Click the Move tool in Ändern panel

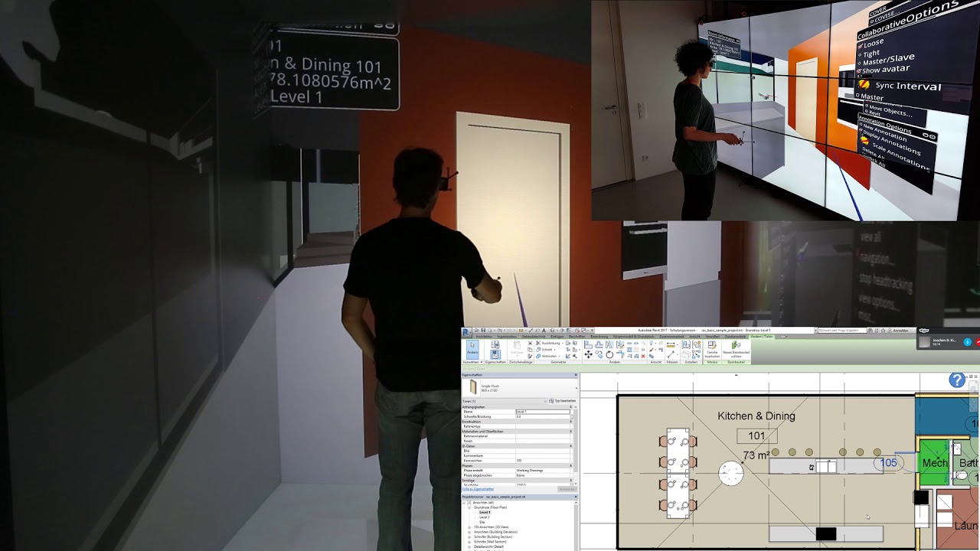click(x=588, y=355)
